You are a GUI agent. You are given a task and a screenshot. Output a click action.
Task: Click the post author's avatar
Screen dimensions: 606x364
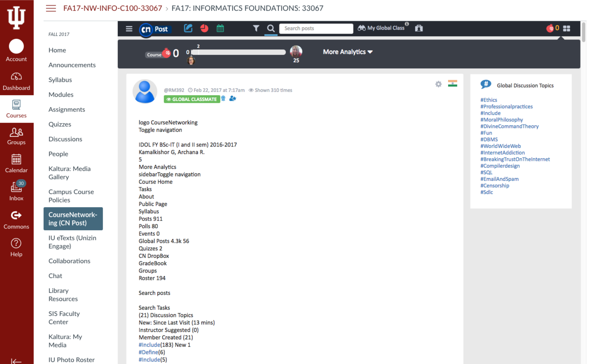coord(145,91)
